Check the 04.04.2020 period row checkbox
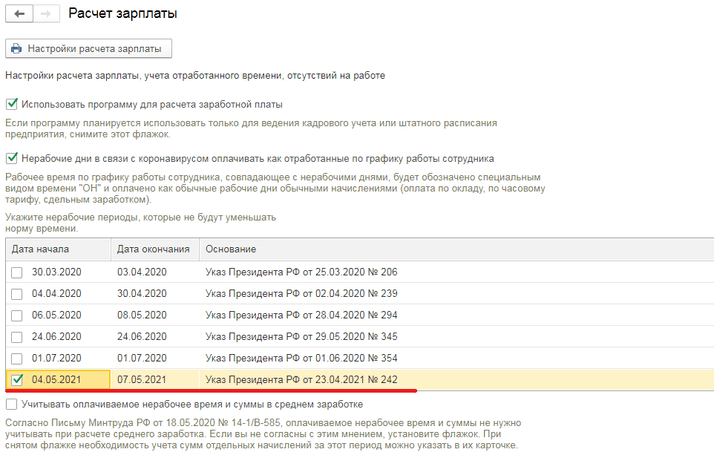714x458 pixels. [x=17, y=294]
